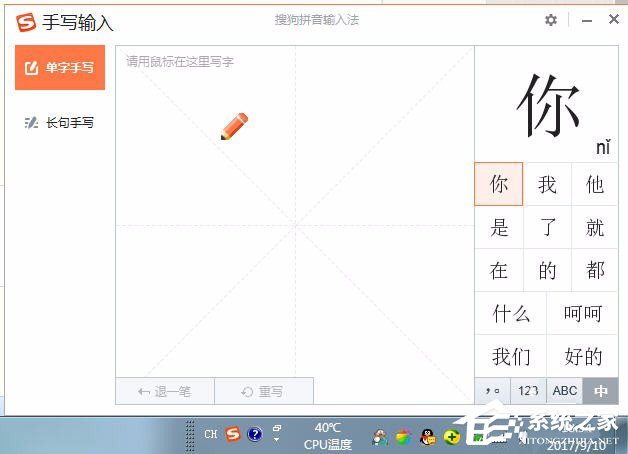
Task: Select 单字手写 single character mode
Action: pos(60,68)
